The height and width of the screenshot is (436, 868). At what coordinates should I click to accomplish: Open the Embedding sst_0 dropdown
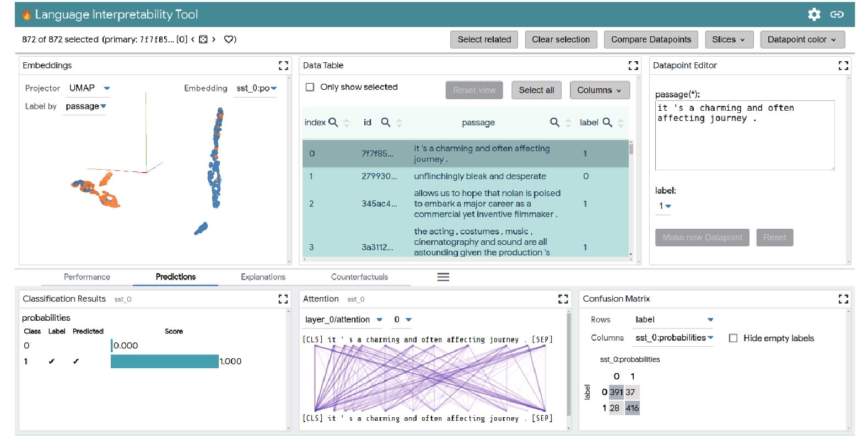256,88
